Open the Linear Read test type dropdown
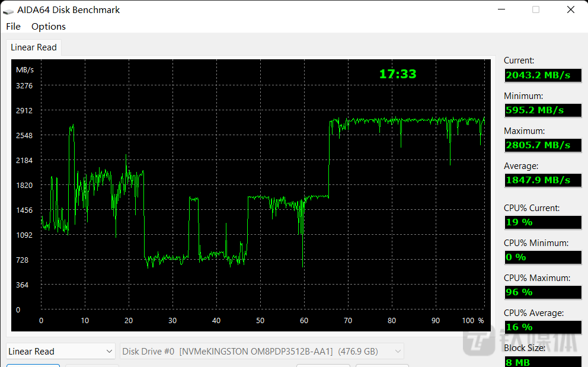Viewport: 588px width, 367px height. pyautogui.click(x=60, y=352)
